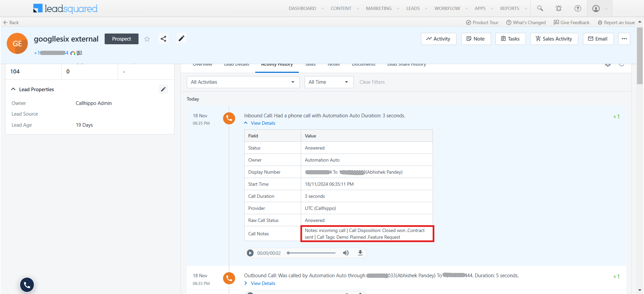The height and width of the screenshot is (294, 644).
Task: Open the All Time filter dropdown
Action: click(329, 82)
